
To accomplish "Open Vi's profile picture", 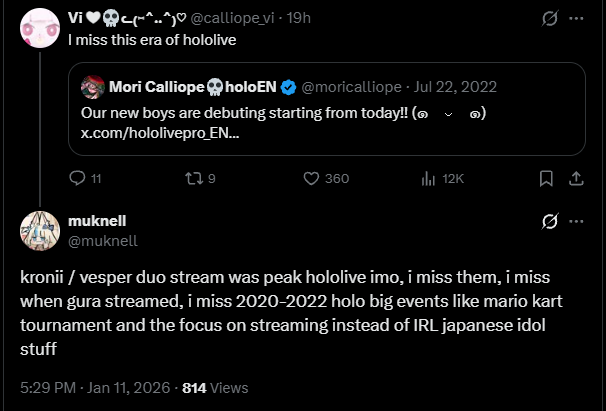I will (40, 28).
